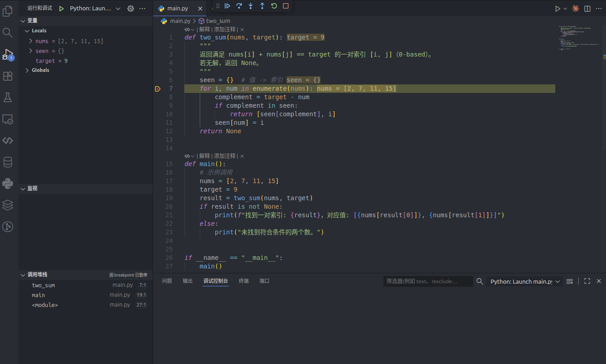Screen dimensions: 606x364
Task: Click Continue in the debug toolbar
Action: point(228,6)
